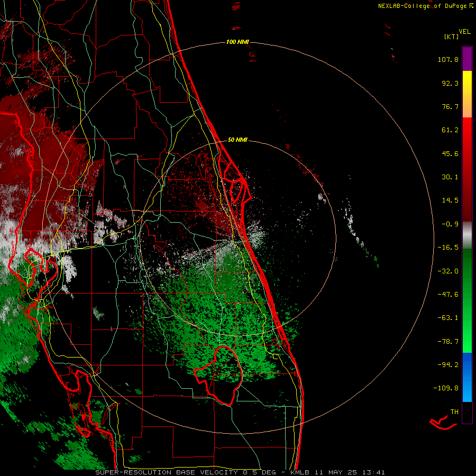Pick the black TH segment of the scale
The height and width of the screenshot is (476, 476).
pos(467,413)
